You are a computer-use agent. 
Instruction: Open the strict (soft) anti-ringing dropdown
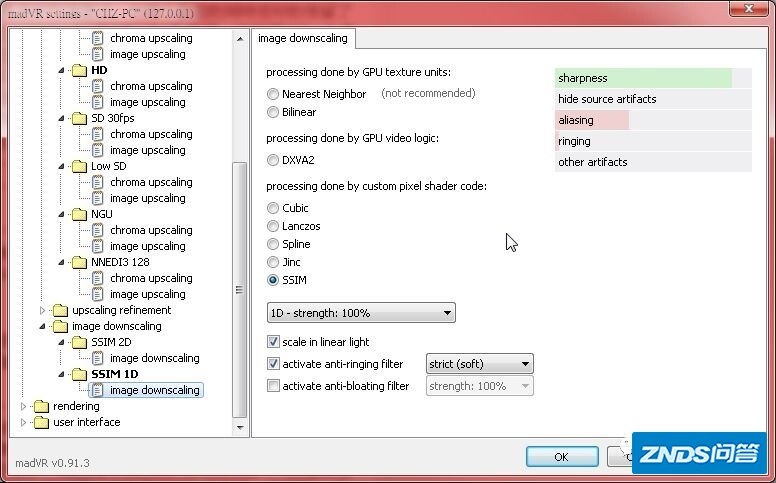pyautogui.click(x=480, y=364)
